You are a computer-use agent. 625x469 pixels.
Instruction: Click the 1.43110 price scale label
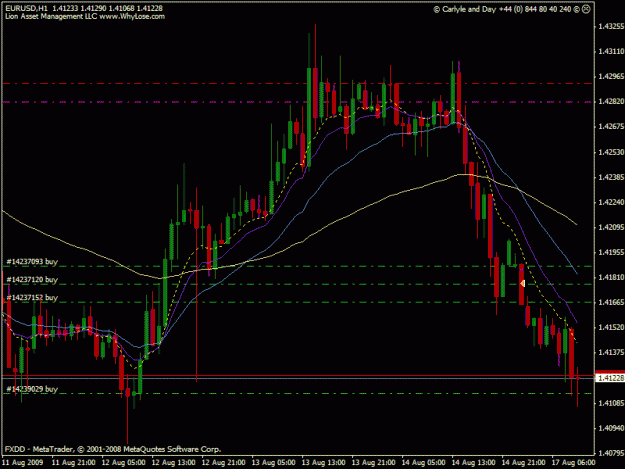[611, 51]
